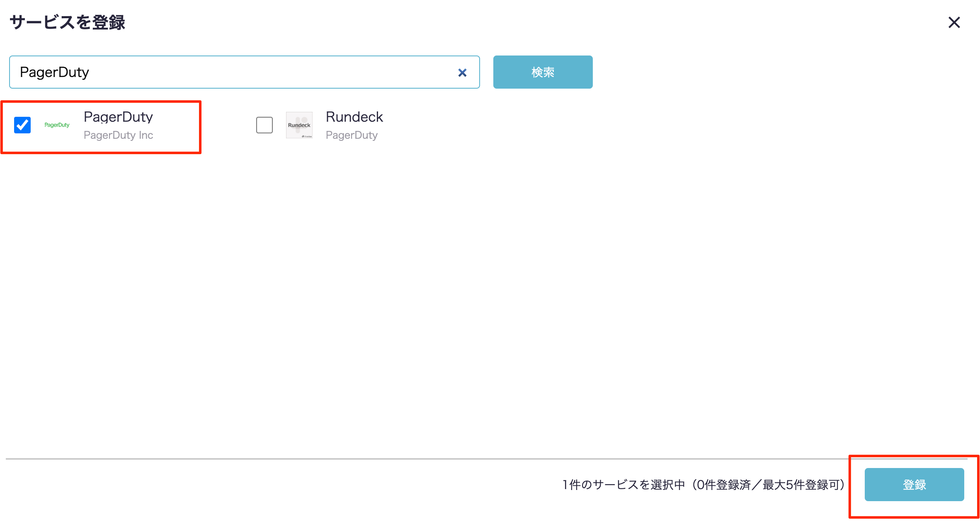The height and width of the screenshot is (526, 980).
Task: Clear the search field text
Action: click(x=462, y=73)
